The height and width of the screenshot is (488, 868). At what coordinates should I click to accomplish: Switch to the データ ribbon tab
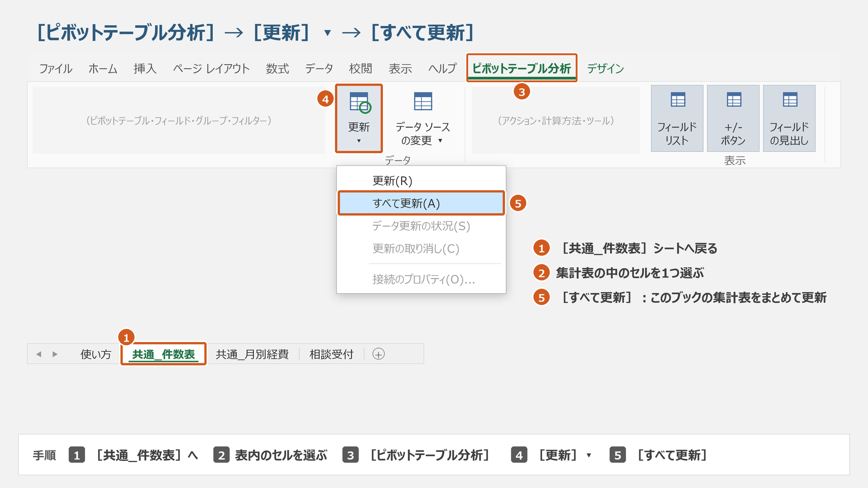(319, 69)
